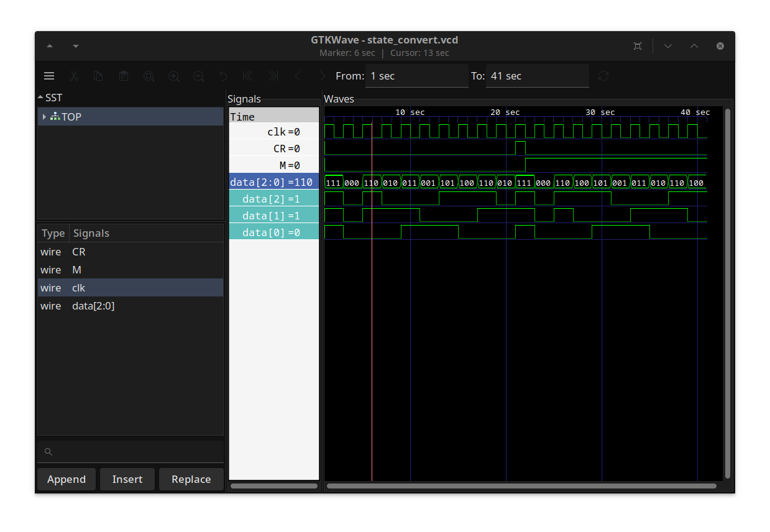Click the Waves vertical scrollbar

point(727,293)
